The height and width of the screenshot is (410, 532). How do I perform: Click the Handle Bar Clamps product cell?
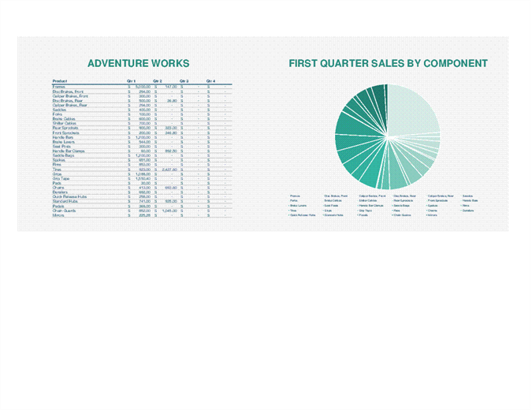tap(69, 151)
